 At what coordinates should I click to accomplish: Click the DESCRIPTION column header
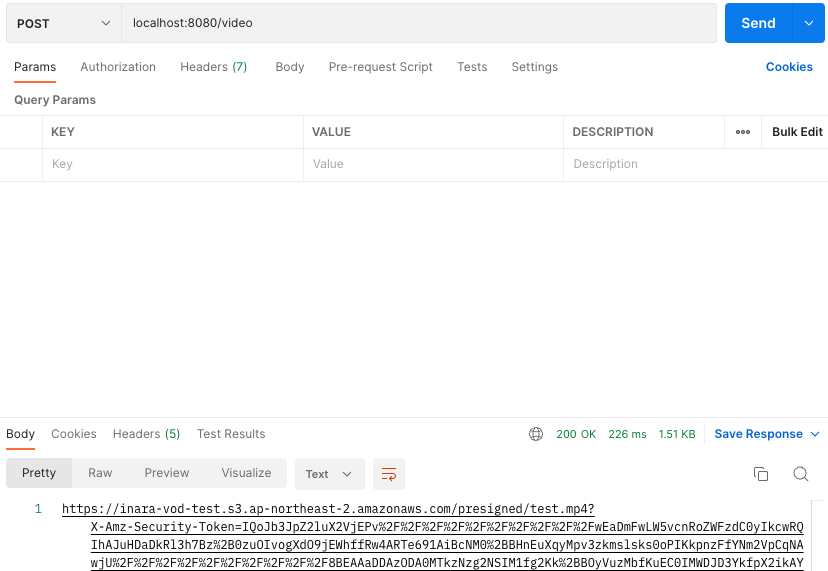coord(613,132)
